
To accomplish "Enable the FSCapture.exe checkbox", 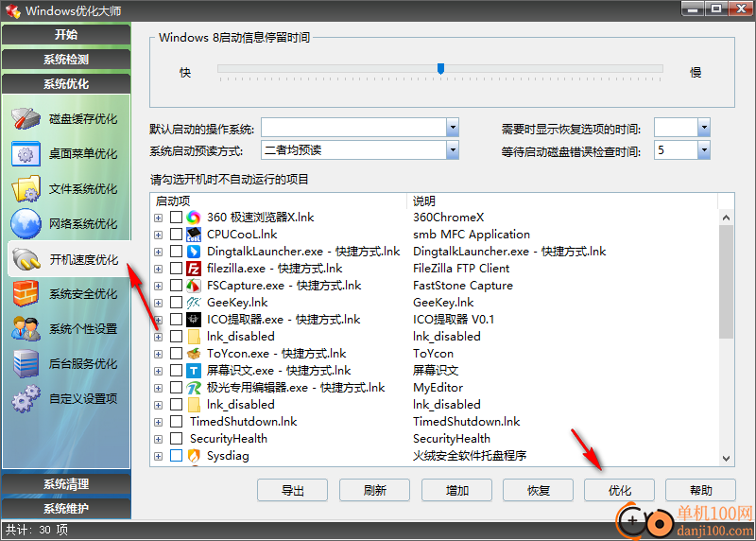I will pos(177,286).
